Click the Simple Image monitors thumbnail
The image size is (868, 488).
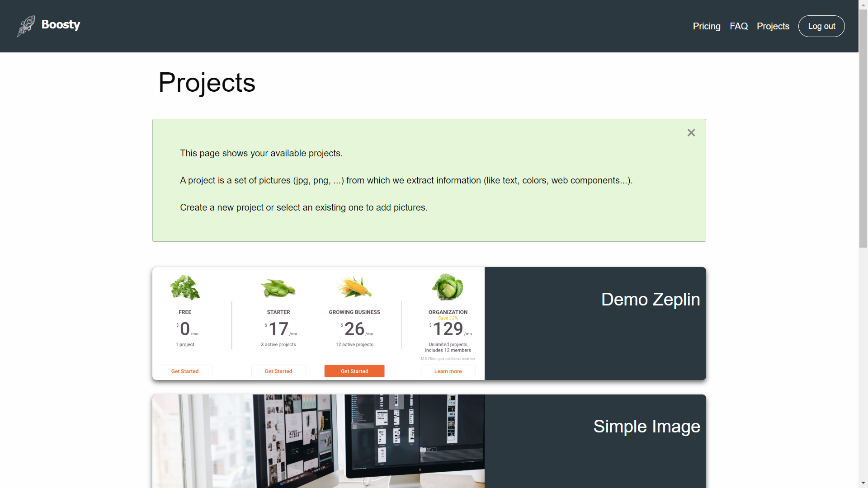tap(318, 441)
